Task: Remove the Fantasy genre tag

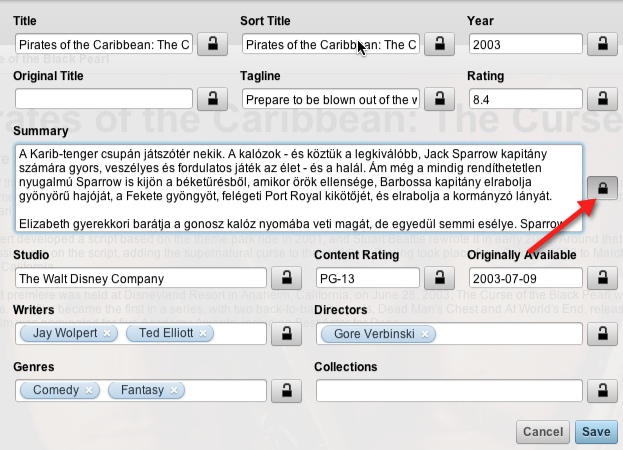Action: click(174, 390)
